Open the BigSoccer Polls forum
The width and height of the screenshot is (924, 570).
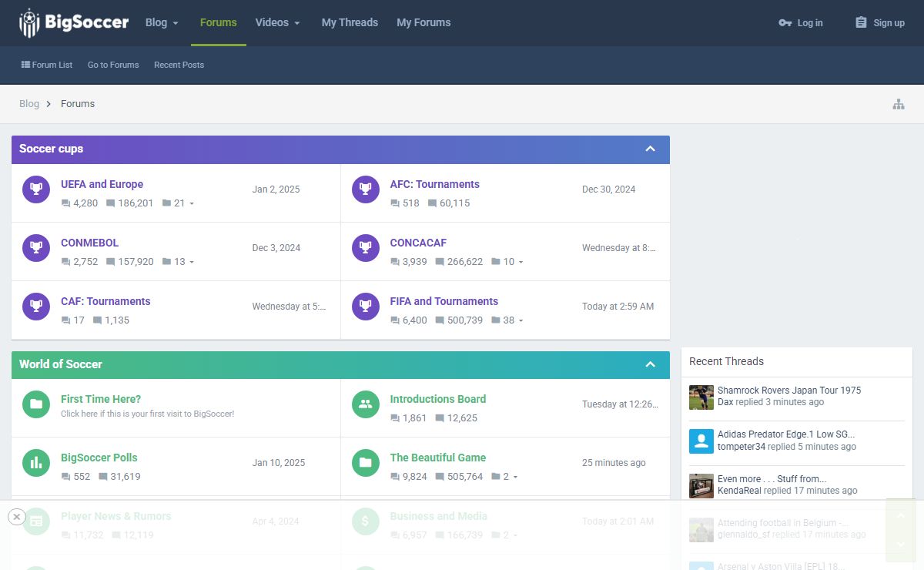point(99,458)
